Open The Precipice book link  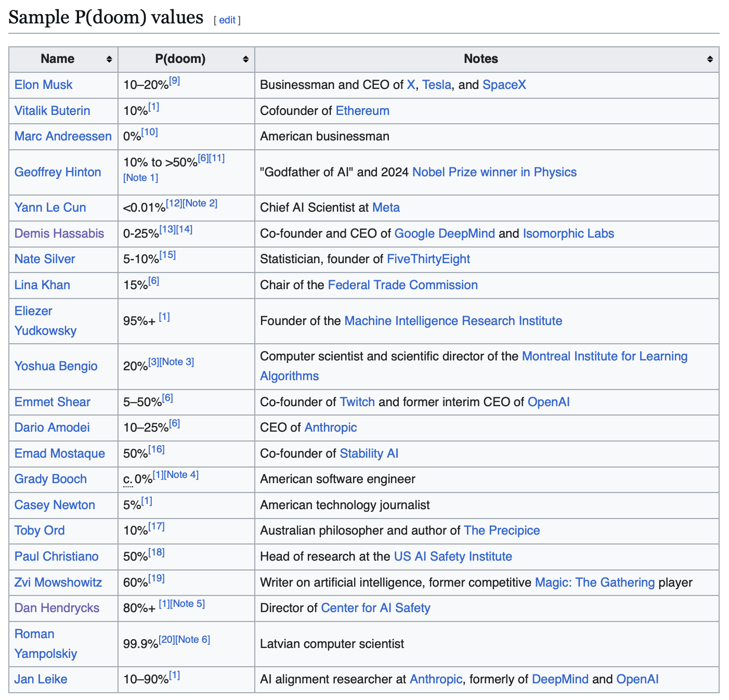pos(502,530)
